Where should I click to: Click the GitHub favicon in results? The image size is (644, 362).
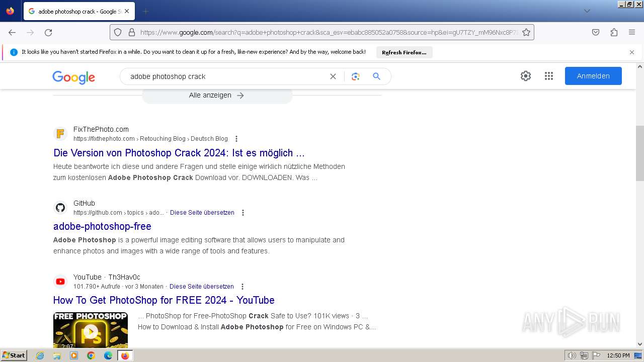[x=60, y=208]
